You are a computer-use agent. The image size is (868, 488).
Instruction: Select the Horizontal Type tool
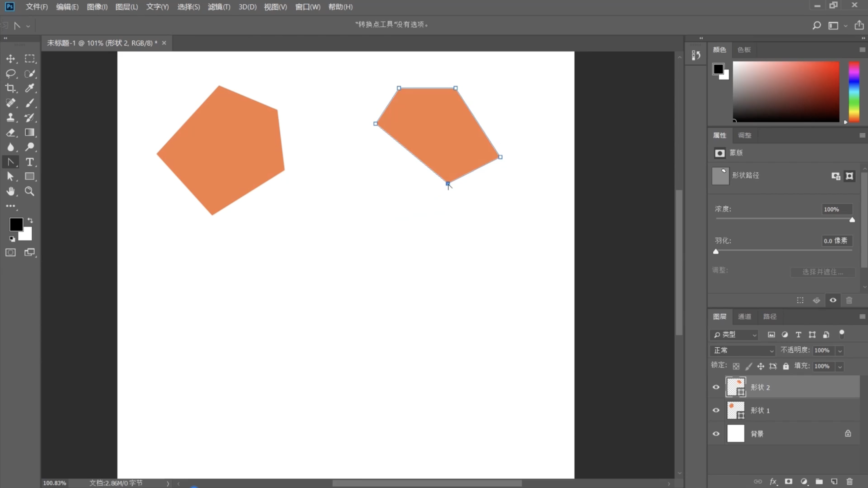(x=30, y=162)
